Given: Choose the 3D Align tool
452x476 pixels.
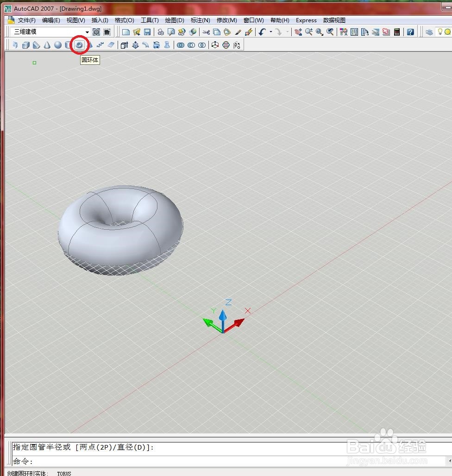Looking at the screenshot, I should tap(237, 45).
